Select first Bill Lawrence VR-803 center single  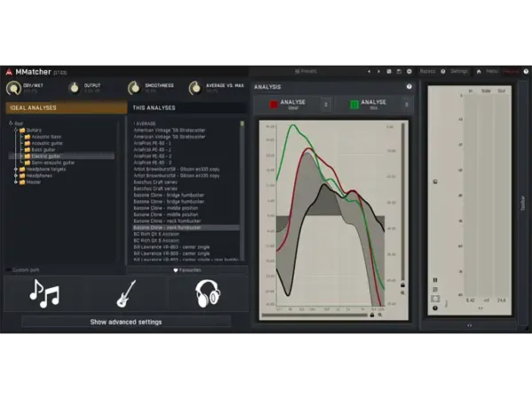(171, 247)
